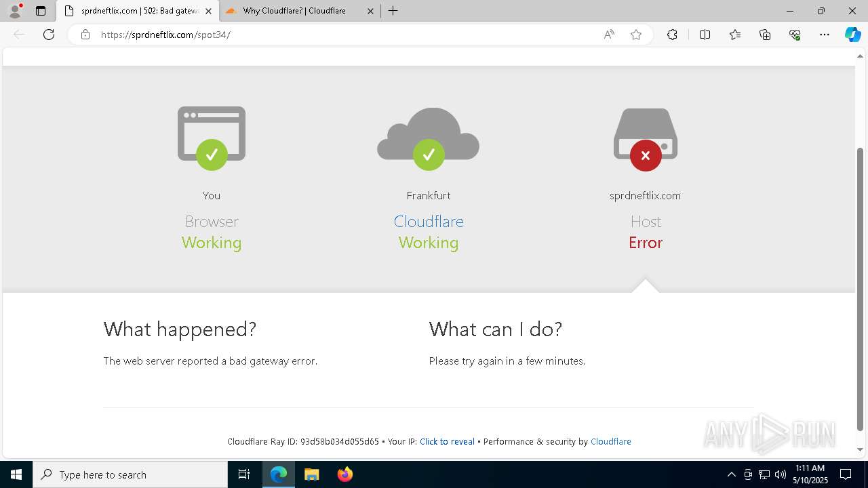
Task: Open a new browser tab
Action: (x=393, y=11)
